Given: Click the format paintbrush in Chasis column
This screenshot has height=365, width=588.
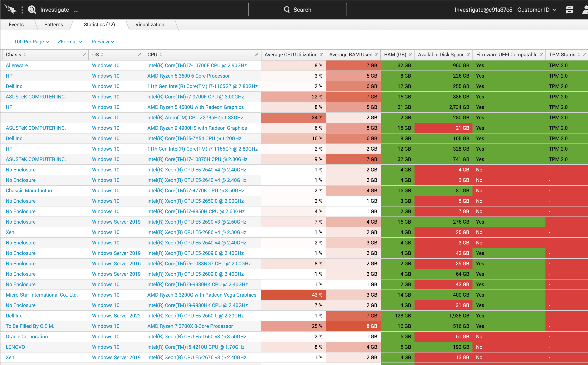Looking at the screenshot, I should [84, 55].
